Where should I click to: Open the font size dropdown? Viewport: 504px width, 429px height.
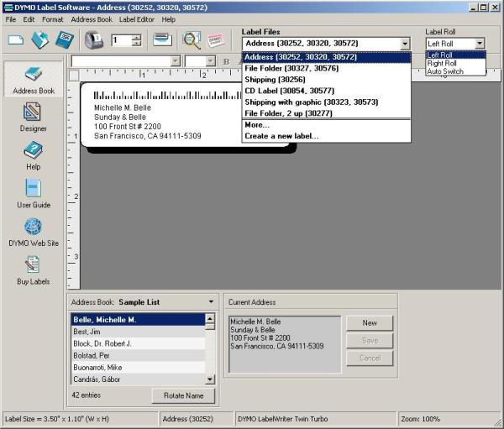click(210, 61)
